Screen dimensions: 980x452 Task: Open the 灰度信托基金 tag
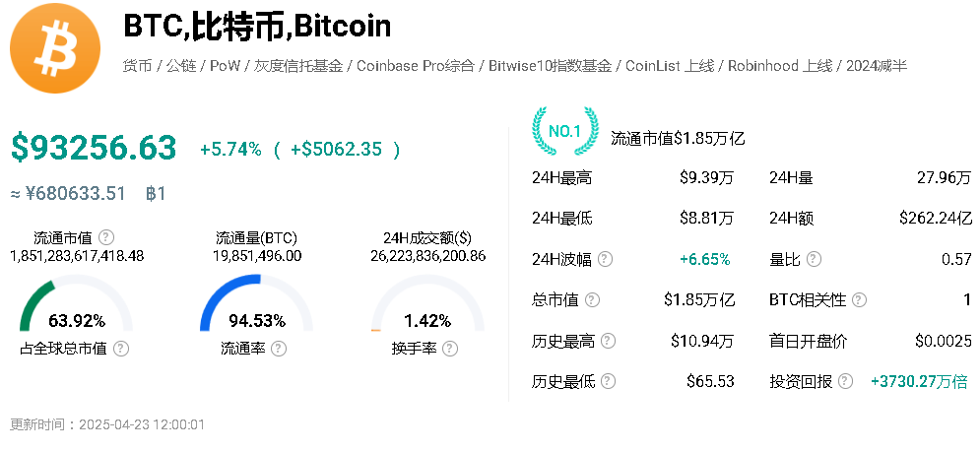point(298,66)
